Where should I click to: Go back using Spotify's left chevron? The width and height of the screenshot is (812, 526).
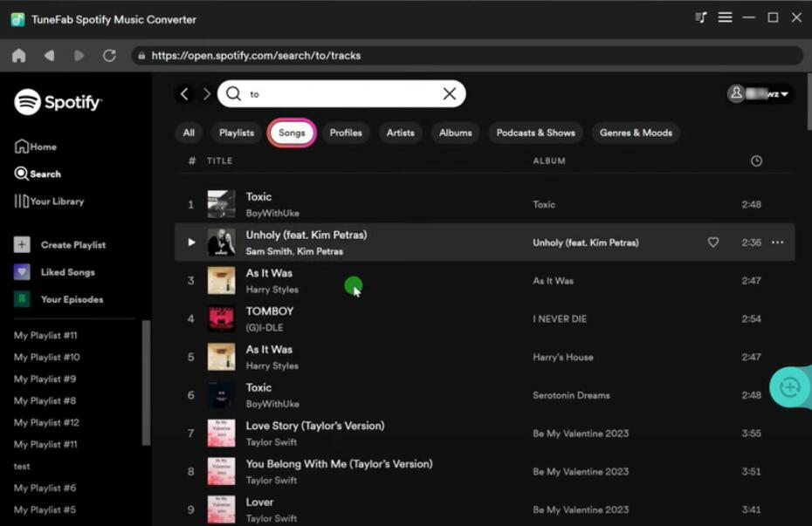click(184, 93)
